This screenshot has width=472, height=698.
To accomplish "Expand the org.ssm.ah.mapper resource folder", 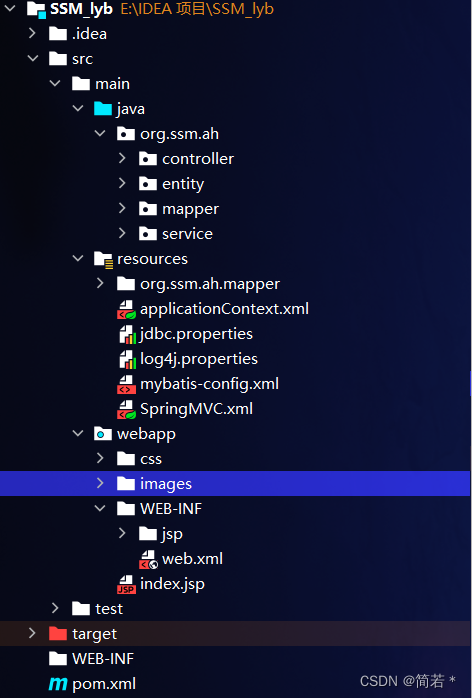I will [100, 283].
